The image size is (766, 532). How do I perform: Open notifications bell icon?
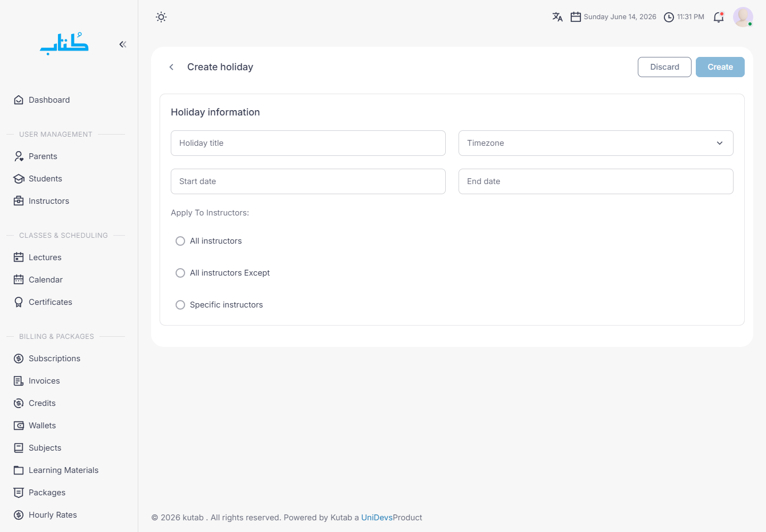pyautogui.click(x=719, y=17)
